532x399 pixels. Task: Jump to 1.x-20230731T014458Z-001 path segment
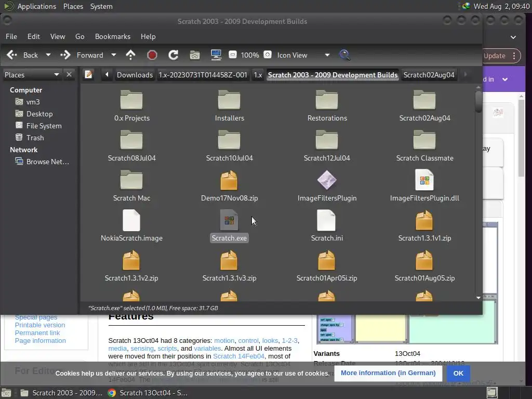click(x=203, y=75)
